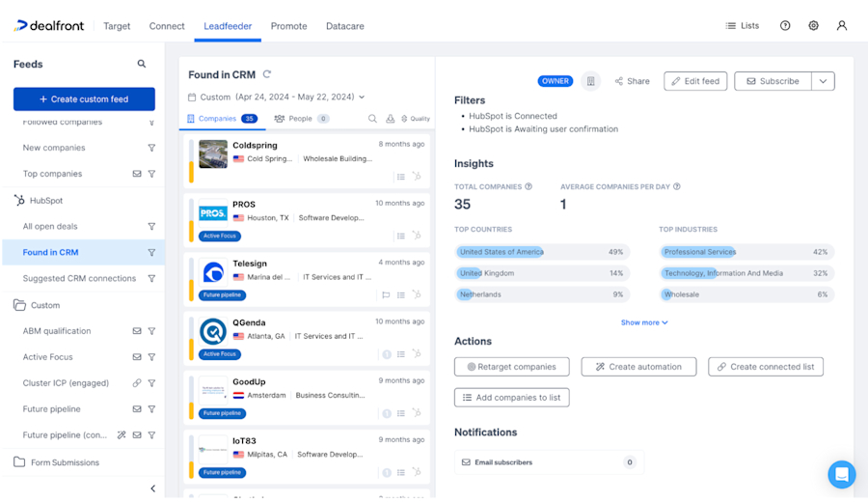Image resolution: width=868 pixels, height=502 pixels.
Task: Refresh the Found in CRM feed
Action: tap(267, 74)
